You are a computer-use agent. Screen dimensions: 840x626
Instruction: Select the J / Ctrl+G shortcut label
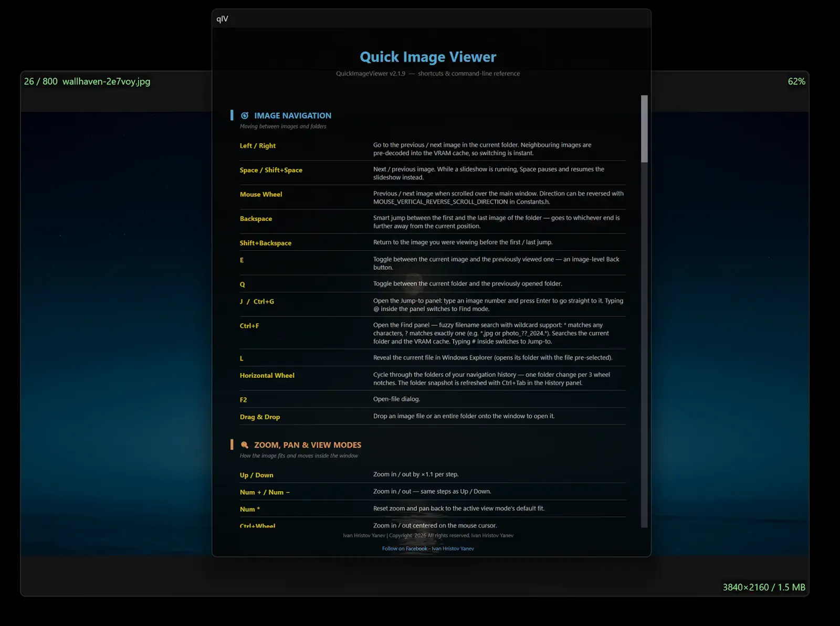pos(257,302)
